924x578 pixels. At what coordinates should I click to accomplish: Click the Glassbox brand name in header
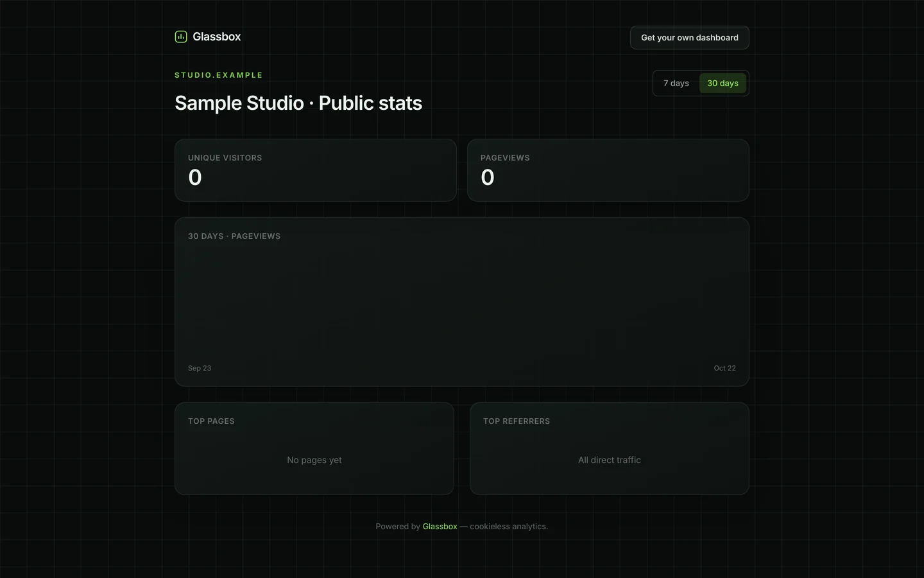point(217,37)
